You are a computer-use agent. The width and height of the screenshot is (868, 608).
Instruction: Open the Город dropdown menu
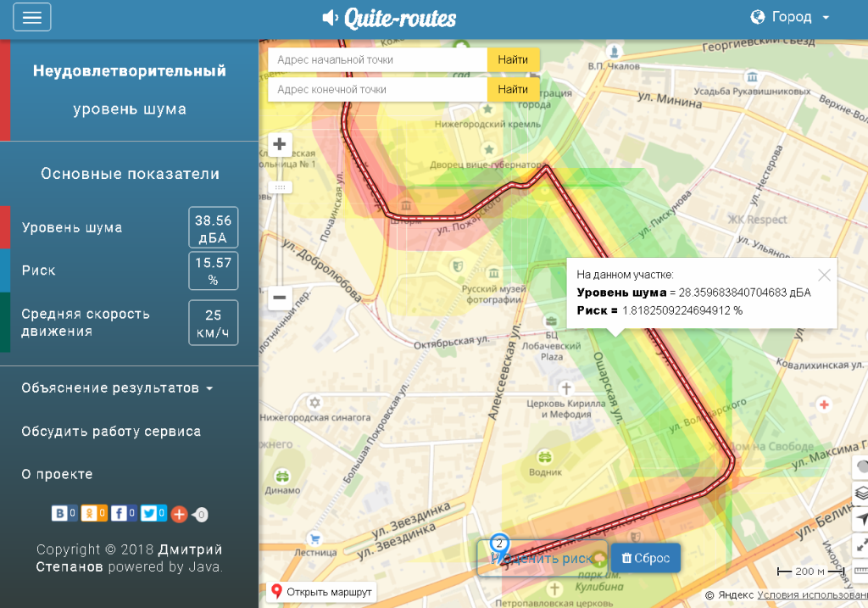click(x=790, y=17)
